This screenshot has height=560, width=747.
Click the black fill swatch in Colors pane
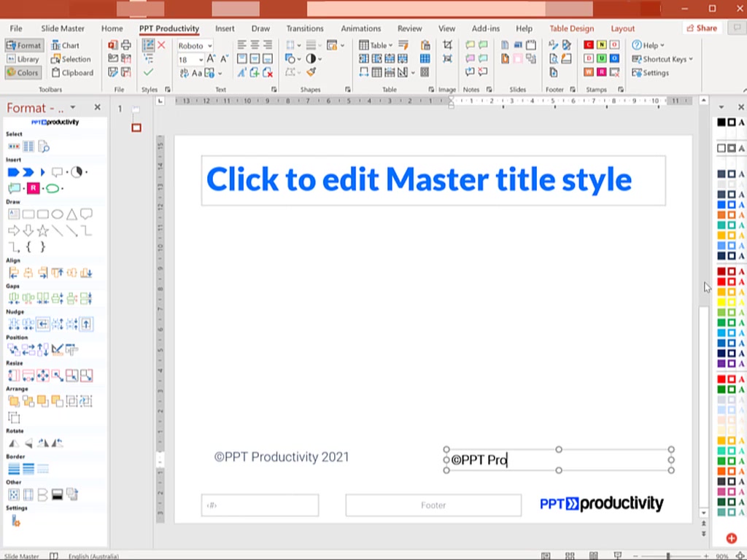point(721,122)
